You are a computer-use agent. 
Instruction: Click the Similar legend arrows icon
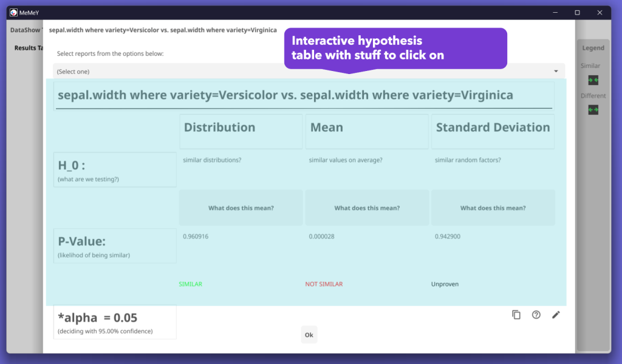(593, 80)
